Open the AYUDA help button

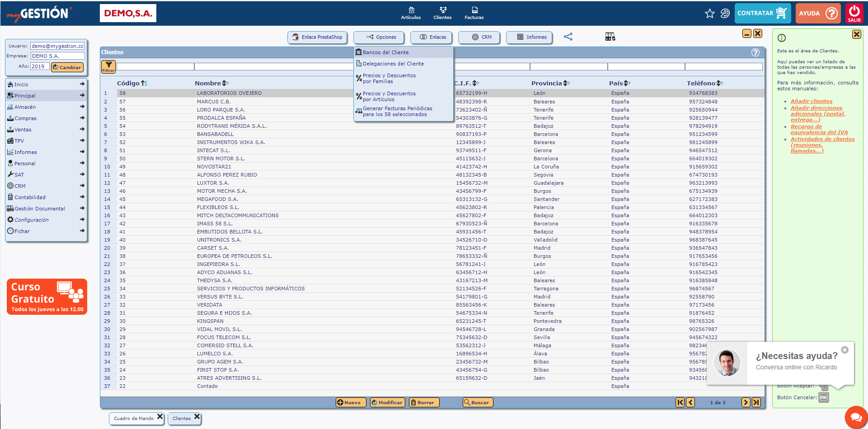(x=818, y=13)
